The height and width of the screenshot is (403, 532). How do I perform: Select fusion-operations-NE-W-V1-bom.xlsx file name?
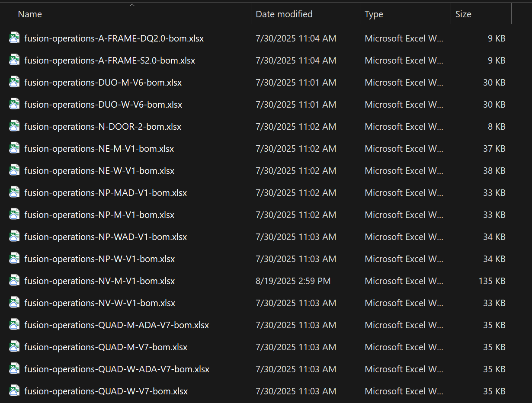tap(99, 170)
